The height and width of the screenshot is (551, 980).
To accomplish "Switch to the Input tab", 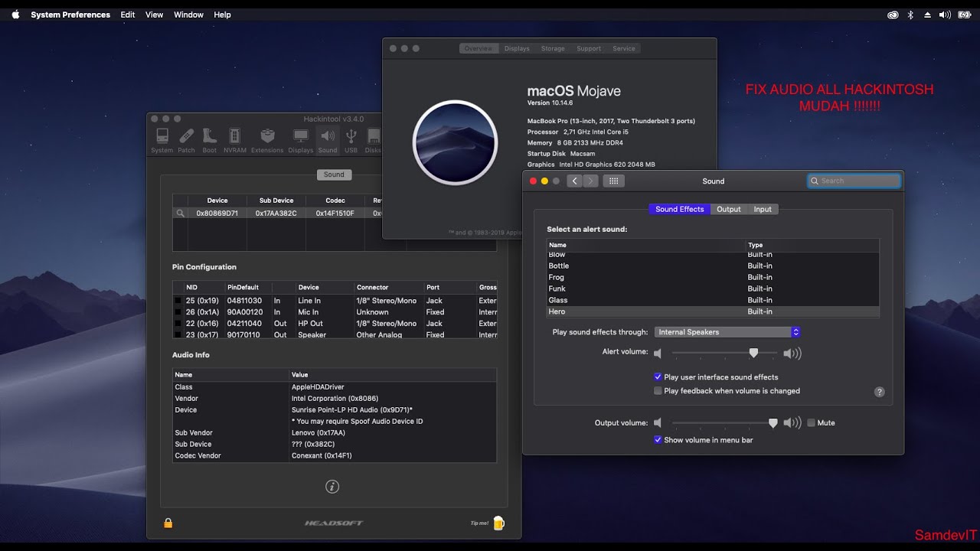I will click(x=763, y=209).
